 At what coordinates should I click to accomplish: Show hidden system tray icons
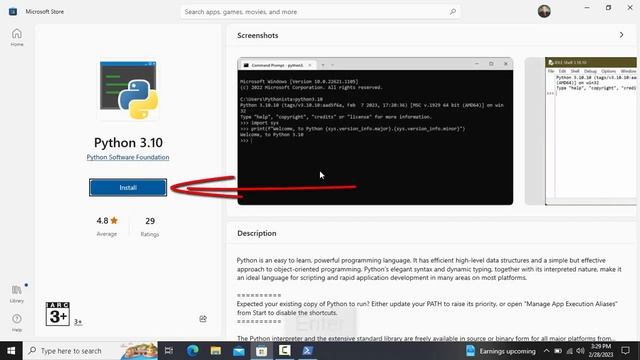[x=546, y=351]
